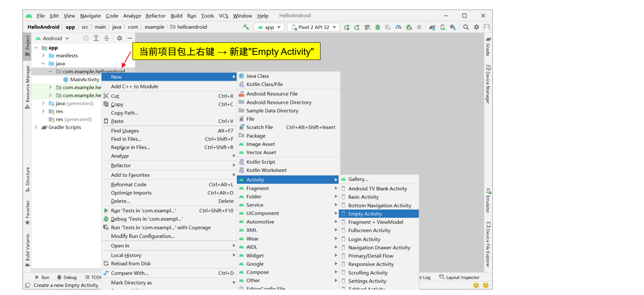Toggle the Resource Manager tool window

27,87
